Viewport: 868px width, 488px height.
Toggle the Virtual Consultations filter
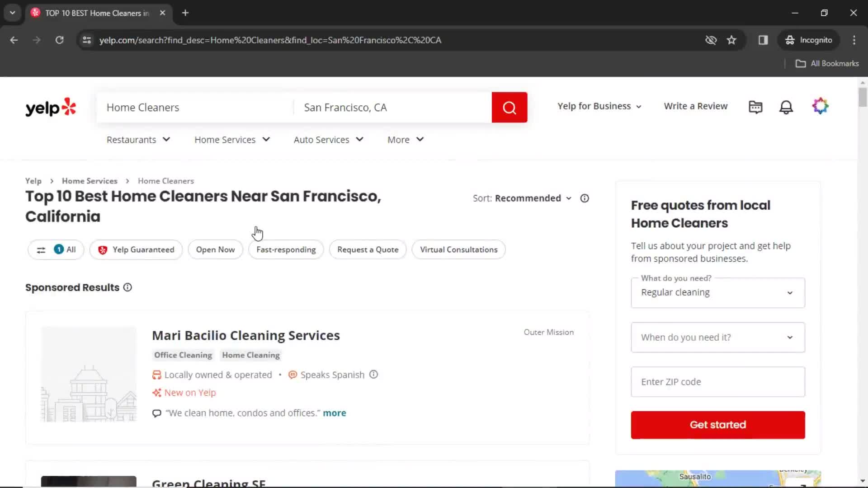click(x=459, y=250)
